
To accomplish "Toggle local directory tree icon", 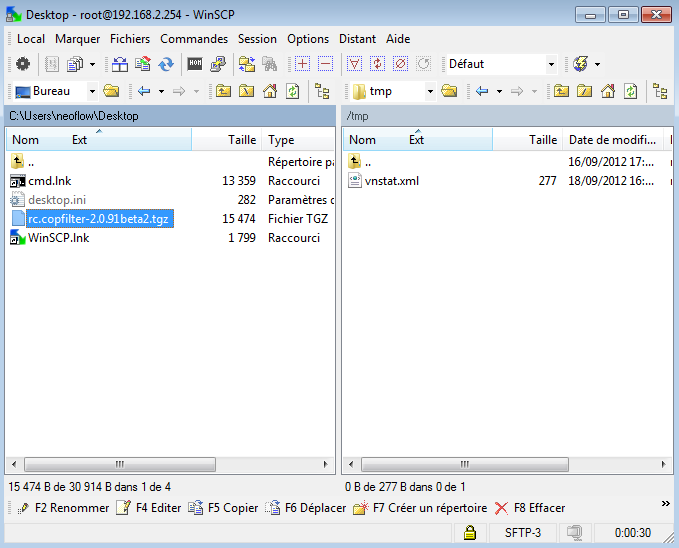I will pos(322,91).
